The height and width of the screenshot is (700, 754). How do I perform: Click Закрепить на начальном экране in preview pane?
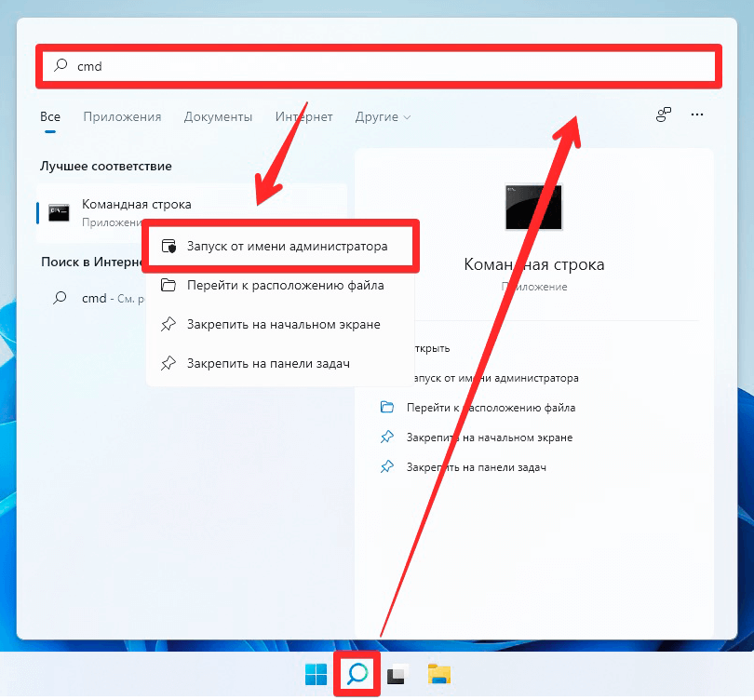490,437
